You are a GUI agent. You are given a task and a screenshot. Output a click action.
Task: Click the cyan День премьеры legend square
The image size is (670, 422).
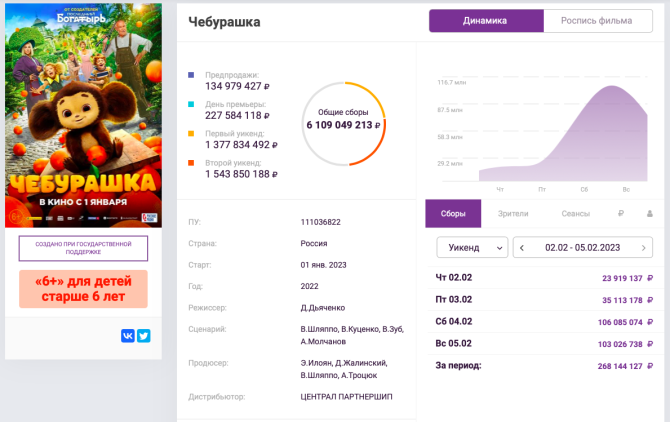pos(191,104)
